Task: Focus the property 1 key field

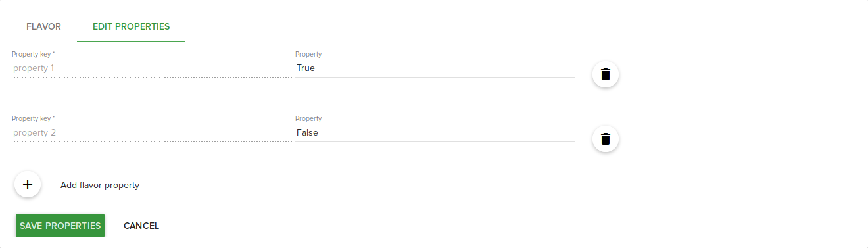Action: pyautogui.click(x=152, y=68)
